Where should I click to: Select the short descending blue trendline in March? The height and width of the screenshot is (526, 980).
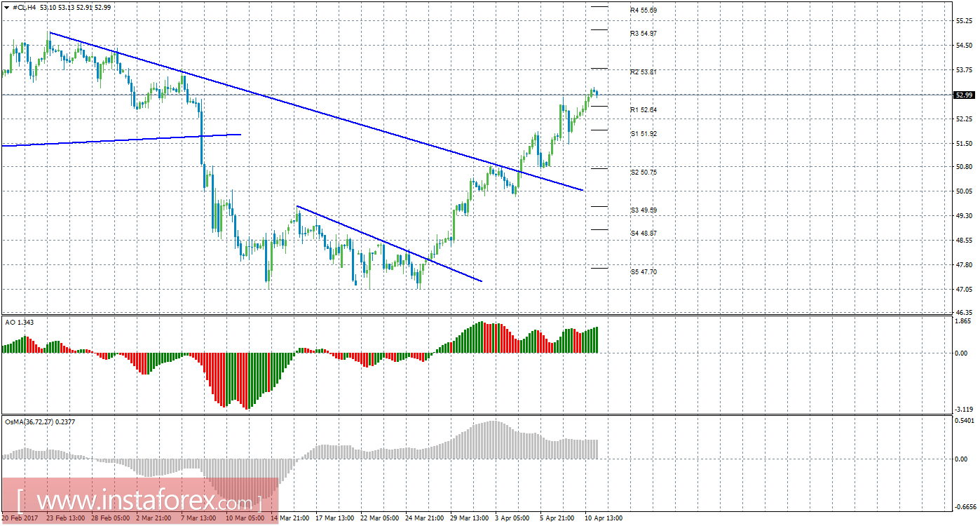point(389,243)
